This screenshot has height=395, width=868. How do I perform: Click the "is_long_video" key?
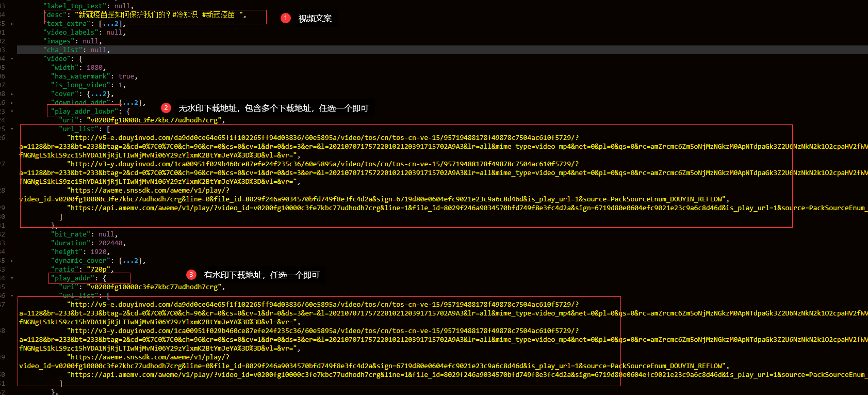tap(80, 85)
